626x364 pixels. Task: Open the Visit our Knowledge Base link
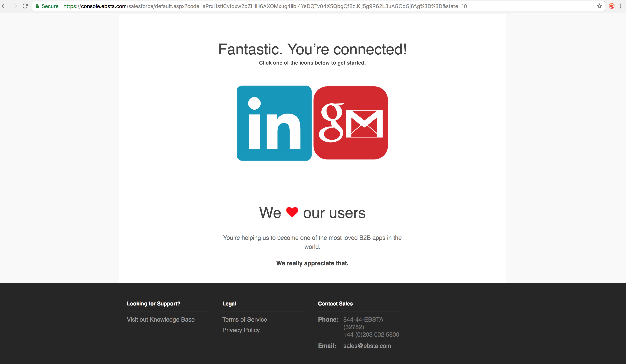pos(161,320)
